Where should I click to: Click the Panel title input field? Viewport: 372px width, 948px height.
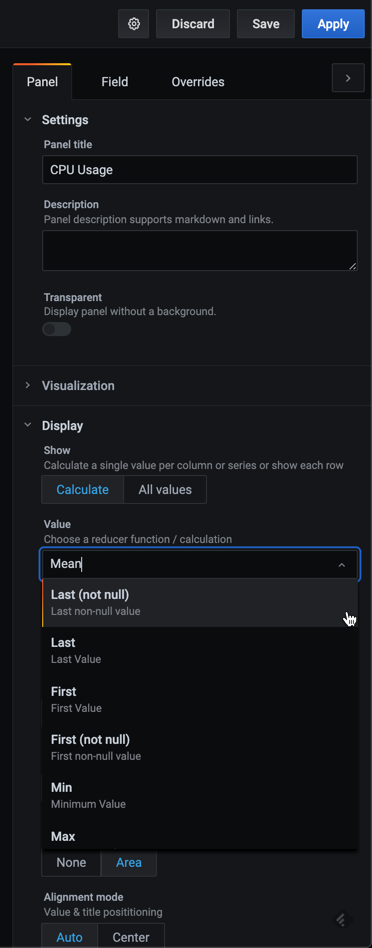pos(200,170)
